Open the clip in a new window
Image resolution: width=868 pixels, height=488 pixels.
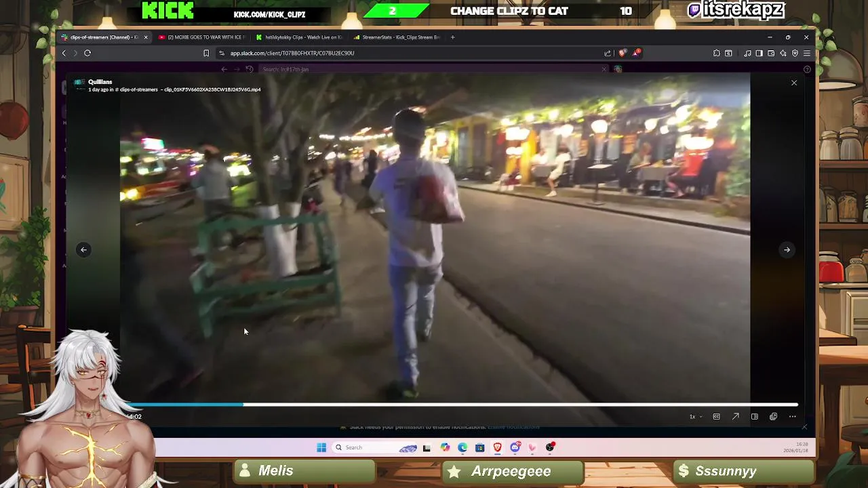click(735, 416)
